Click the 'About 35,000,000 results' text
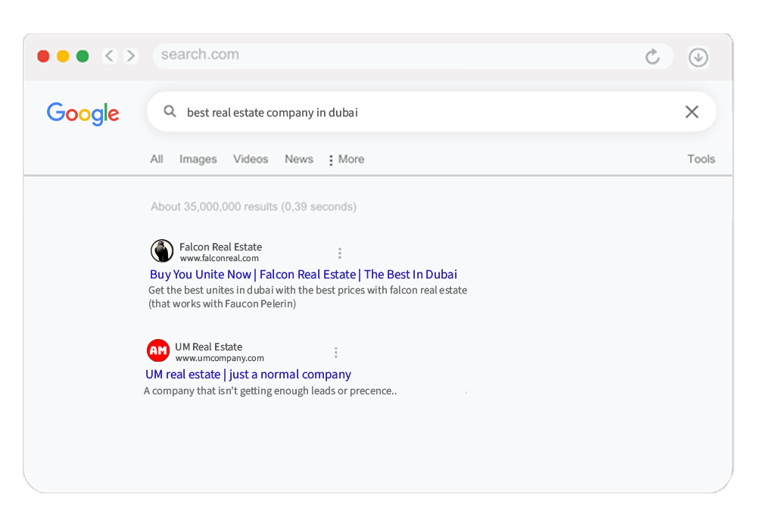757x532 pixels. 254,207
